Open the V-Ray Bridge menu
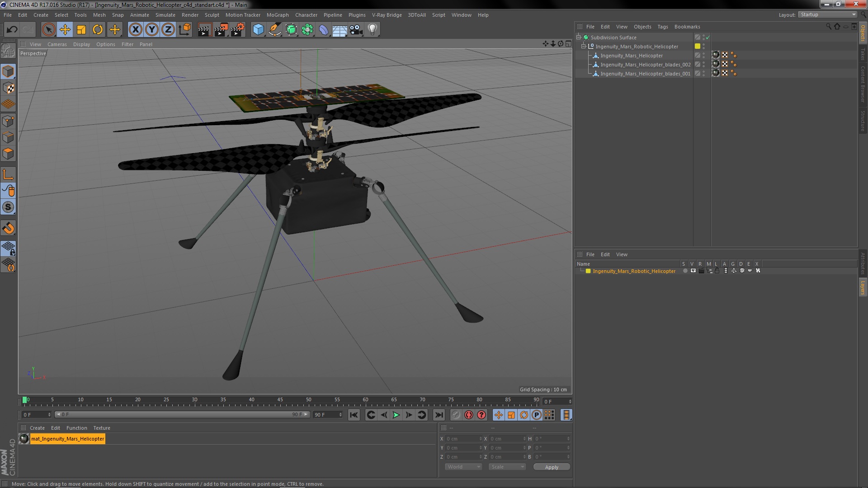The width and height of the screenshot is (868, 488). 387,15
